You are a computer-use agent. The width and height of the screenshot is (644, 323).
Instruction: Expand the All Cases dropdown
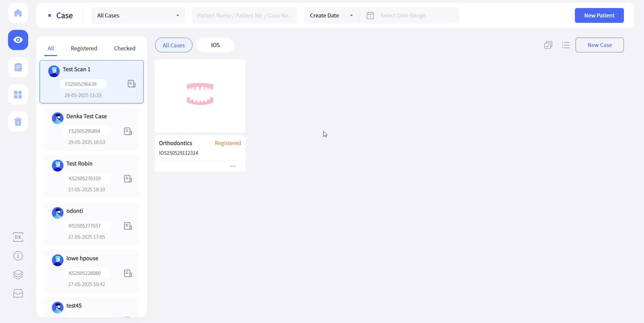coord(138,16)
